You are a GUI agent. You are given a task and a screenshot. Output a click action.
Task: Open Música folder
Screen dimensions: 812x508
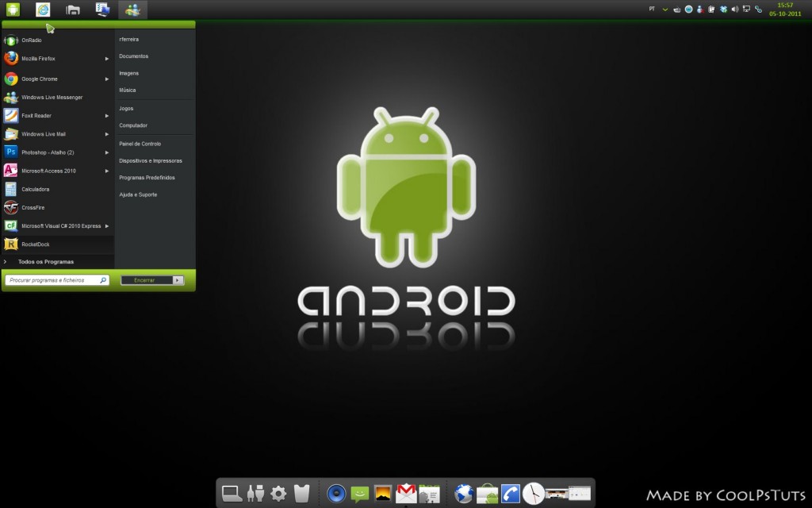[x=128, y=90]
